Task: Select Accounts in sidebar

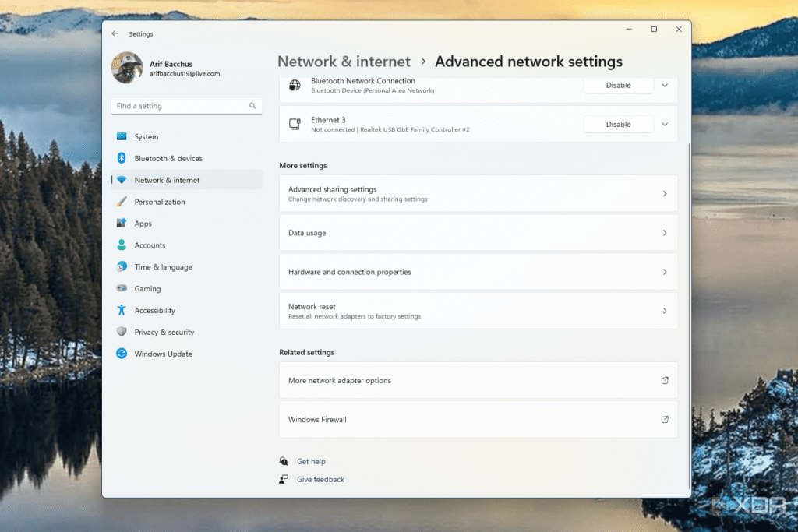Action: point(187,245)
